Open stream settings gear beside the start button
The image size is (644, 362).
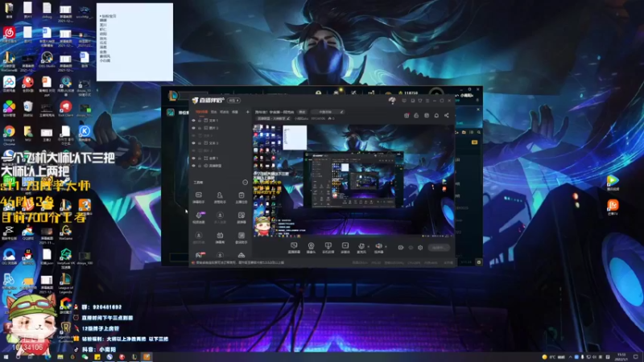coord(420,248)
